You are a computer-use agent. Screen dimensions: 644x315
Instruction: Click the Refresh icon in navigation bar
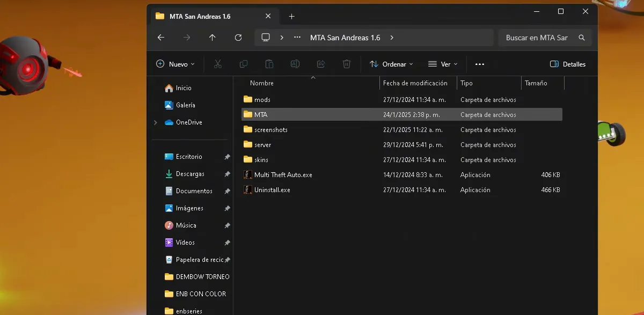(238, 38)
